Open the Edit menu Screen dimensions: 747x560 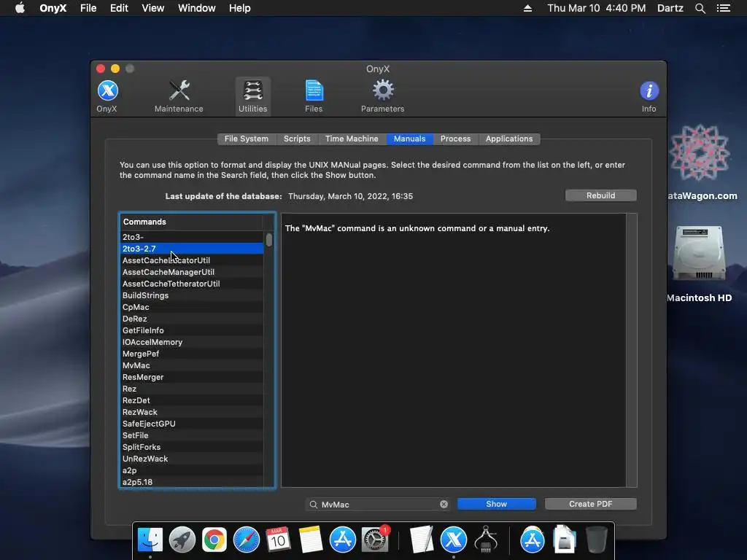pos(119,8)
